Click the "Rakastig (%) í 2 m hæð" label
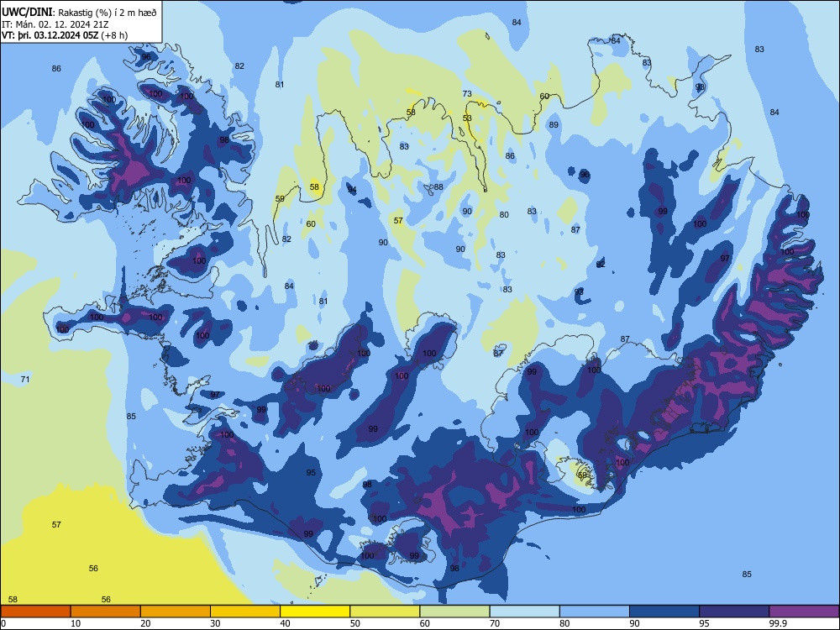 108,13
